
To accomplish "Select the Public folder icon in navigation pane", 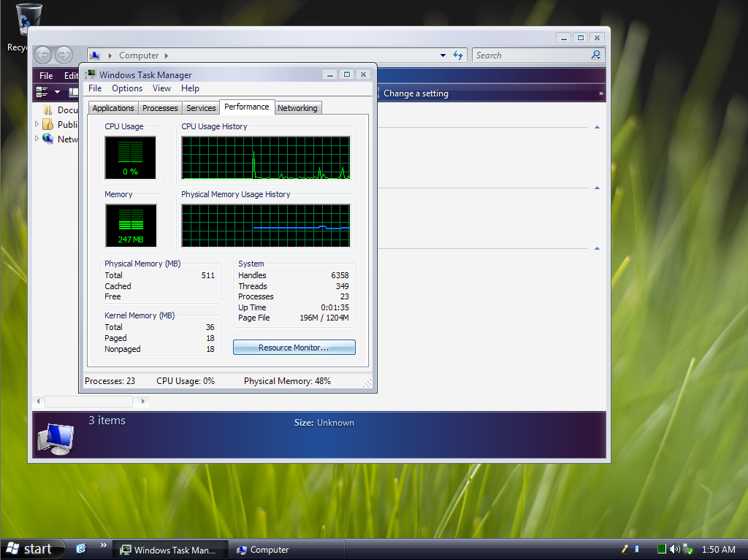I will pyautogui.click(x=47, y=125).
